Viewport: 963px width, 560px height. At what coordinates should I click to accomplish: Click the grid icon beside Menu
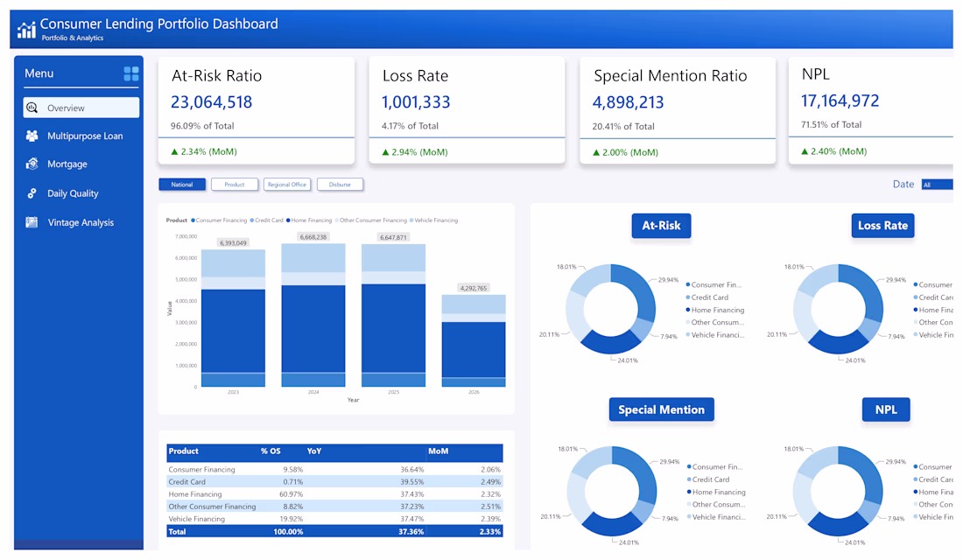coord(130,73)
